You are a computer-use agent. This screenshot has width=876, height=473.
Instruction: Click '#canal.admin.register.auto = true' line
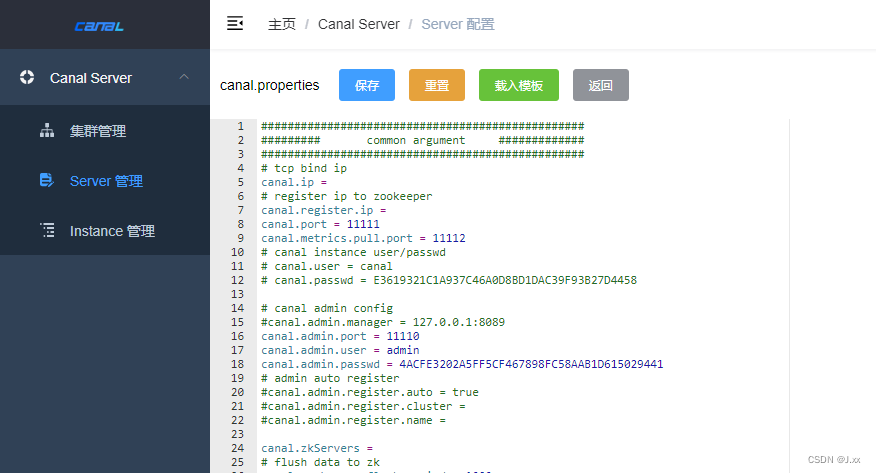(x=370, y=392)
